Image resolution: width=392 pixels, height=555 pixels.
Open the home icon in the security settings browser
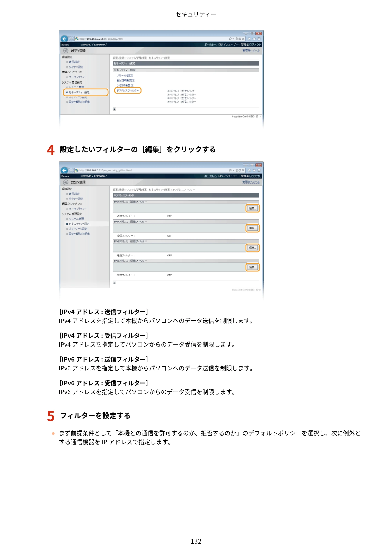coord(250,39)
